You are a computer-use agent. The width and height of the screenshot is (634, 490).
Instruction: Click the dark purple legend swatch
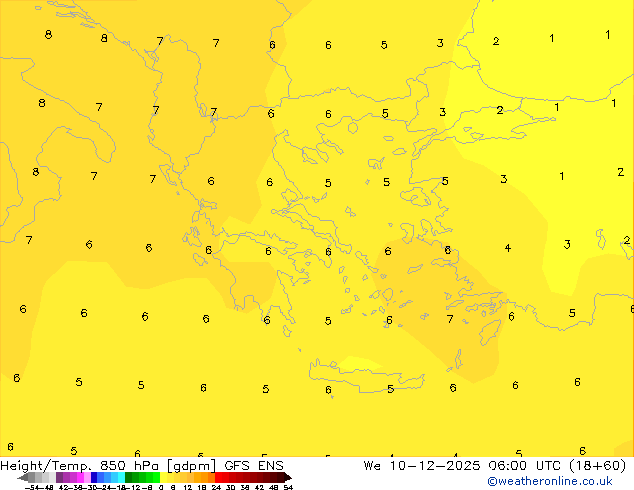coord(59,477)
